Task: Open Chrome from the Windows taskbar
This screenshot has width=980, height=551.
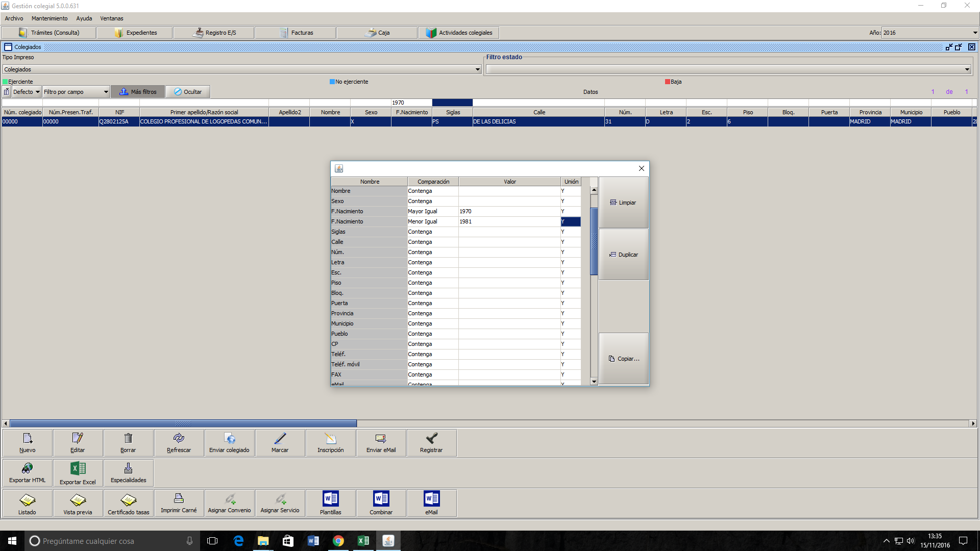Action: [338, 541]
